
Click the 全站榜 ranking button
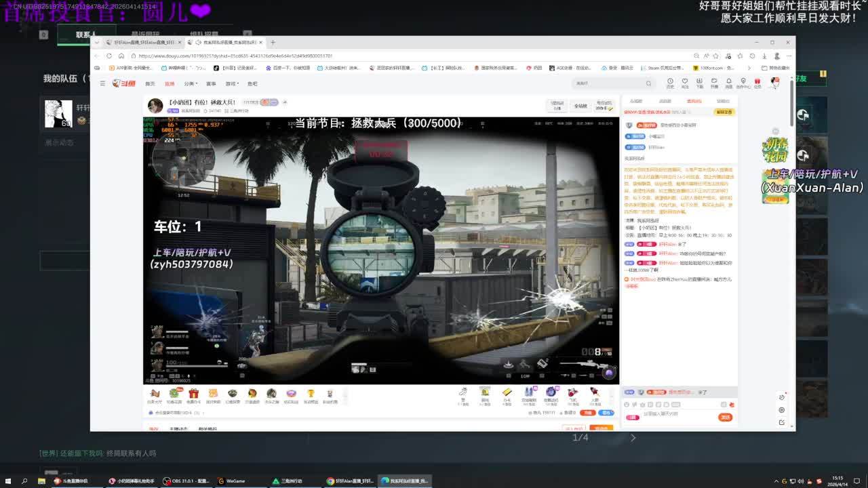[x=580, y=106]
